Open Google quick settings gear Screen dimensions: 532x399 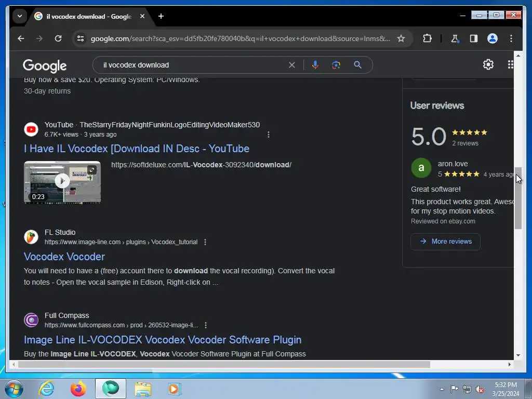(x=488, y=64)
